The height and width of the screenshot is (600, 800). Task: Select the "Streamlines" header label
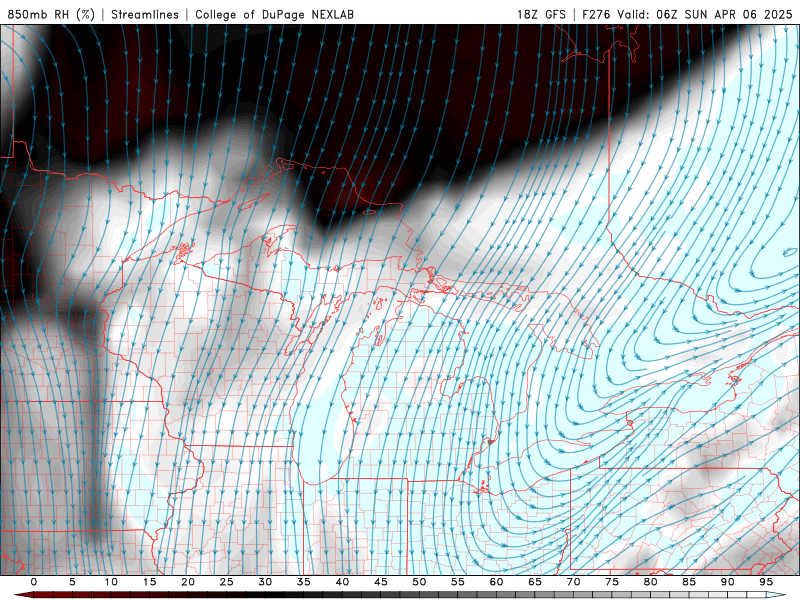pyautogui.click(x=145, y=14)
